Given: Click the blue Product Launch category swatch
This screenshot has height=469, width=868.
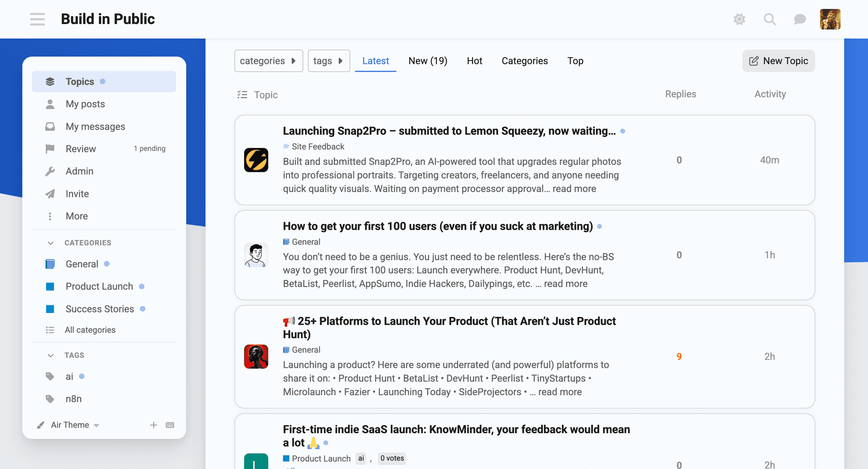Looking at the screenshot, I should tap(50, 287).
